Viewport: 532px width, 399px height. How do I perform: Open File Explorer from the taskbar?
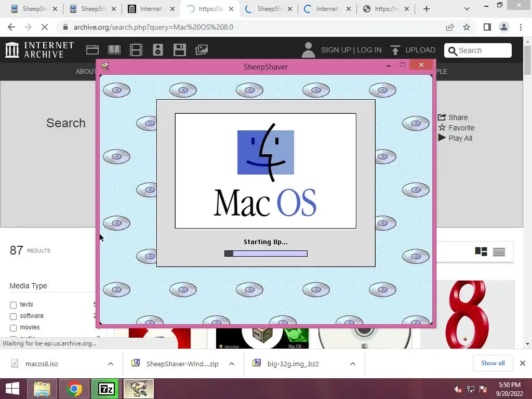pos(42,389)
